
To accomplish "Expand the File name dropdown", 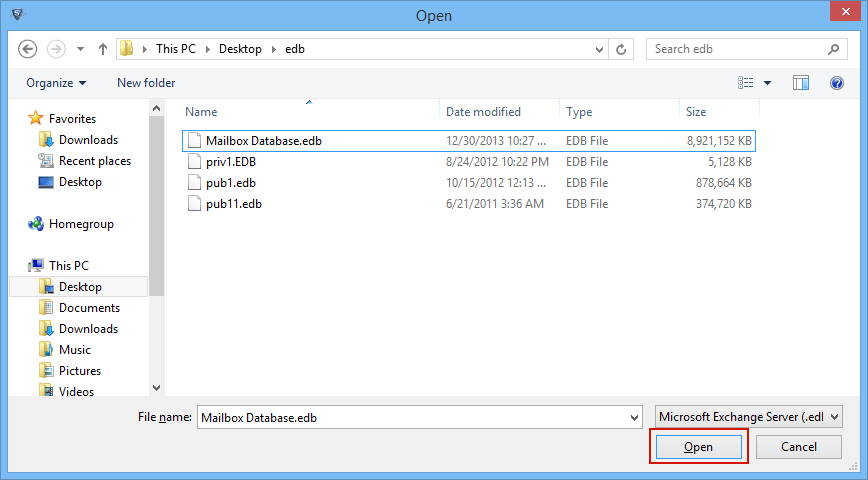I will tap(634, 417).
